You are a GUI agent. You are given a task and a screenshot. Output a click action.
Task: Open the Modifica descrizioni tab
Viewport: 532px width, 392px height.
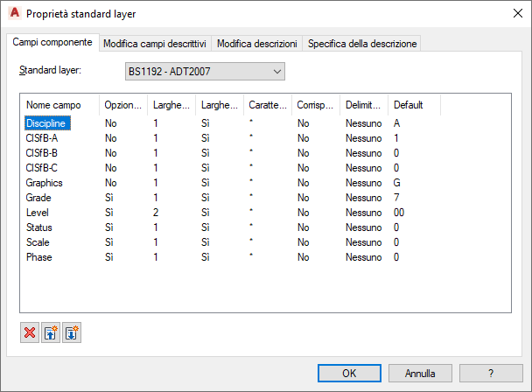pyautogui.click(x=257, y=44)
